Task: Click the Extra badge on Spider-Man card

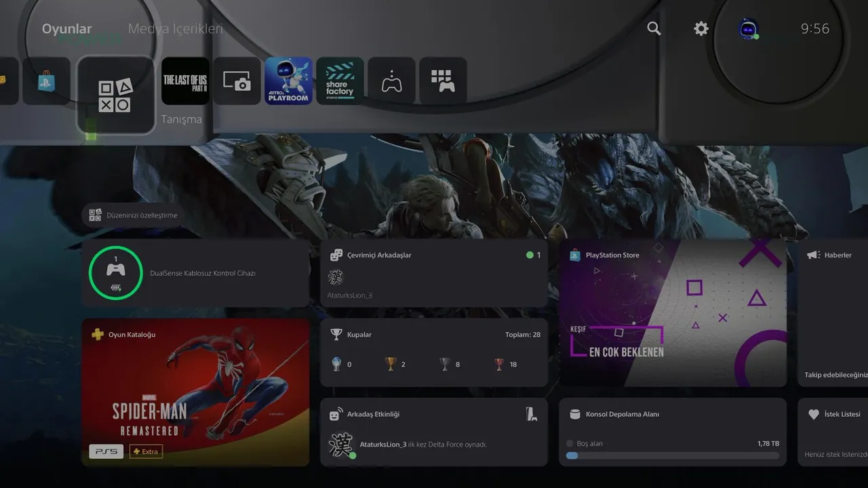Action: coord(146,451)
